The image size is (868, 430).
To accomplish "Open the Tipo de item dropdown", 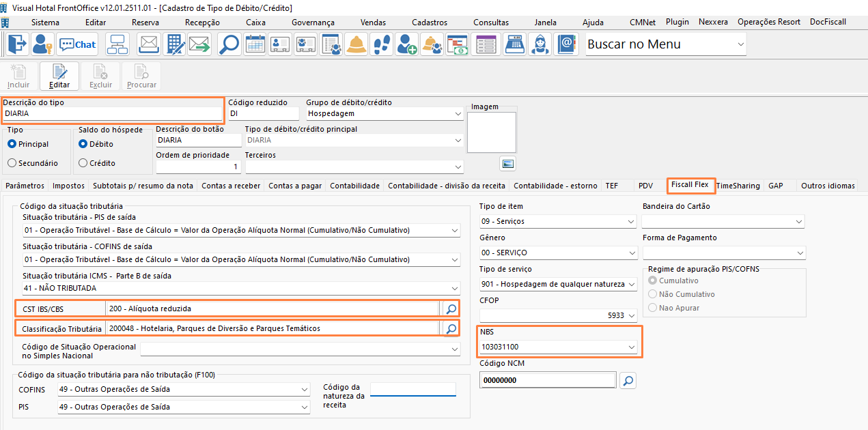I will [x=631, y=221].
